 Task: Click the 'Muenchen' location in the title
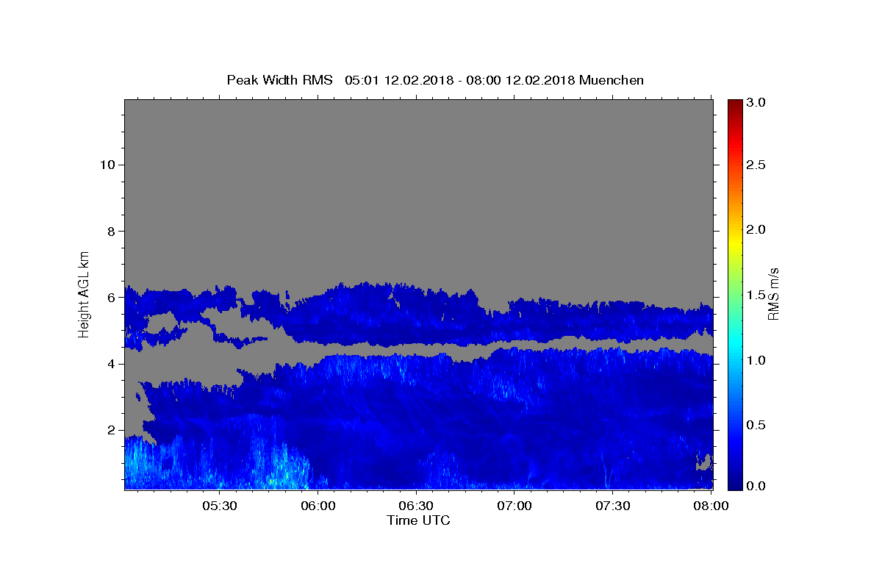point(612,80)
